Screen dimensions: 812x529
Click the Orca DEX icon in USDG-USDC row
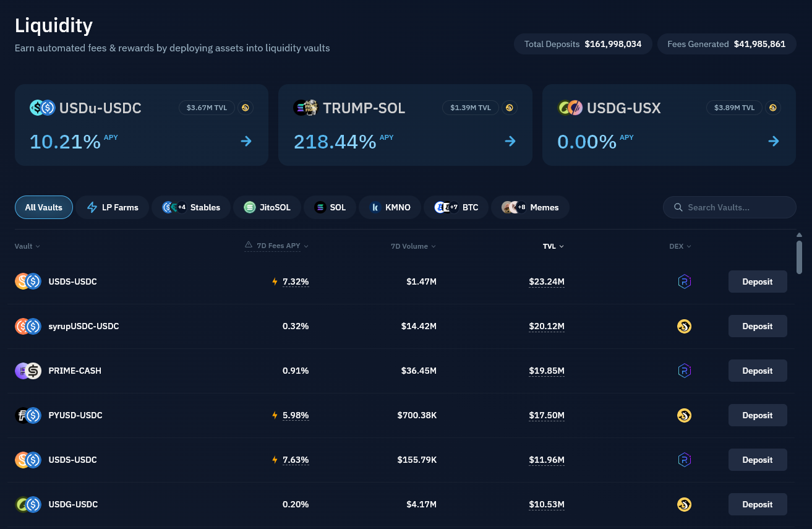point(684,504)
